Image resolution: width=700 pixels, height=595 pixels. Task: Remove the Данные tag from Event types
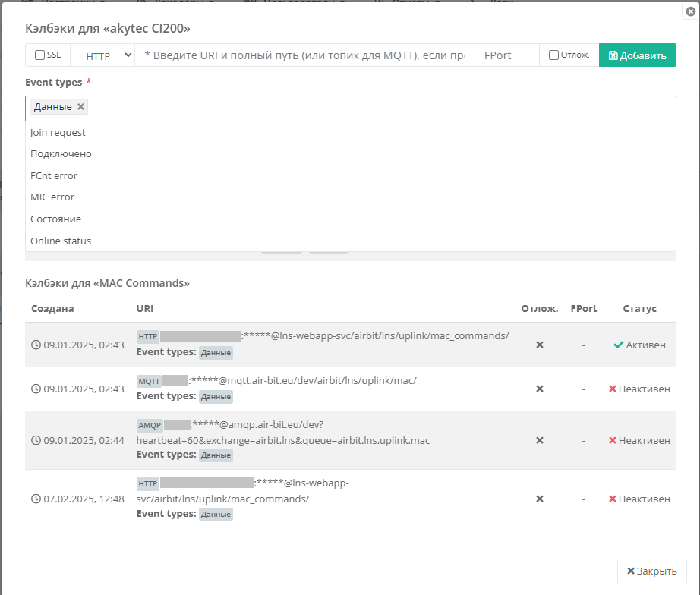coord(80,107)
